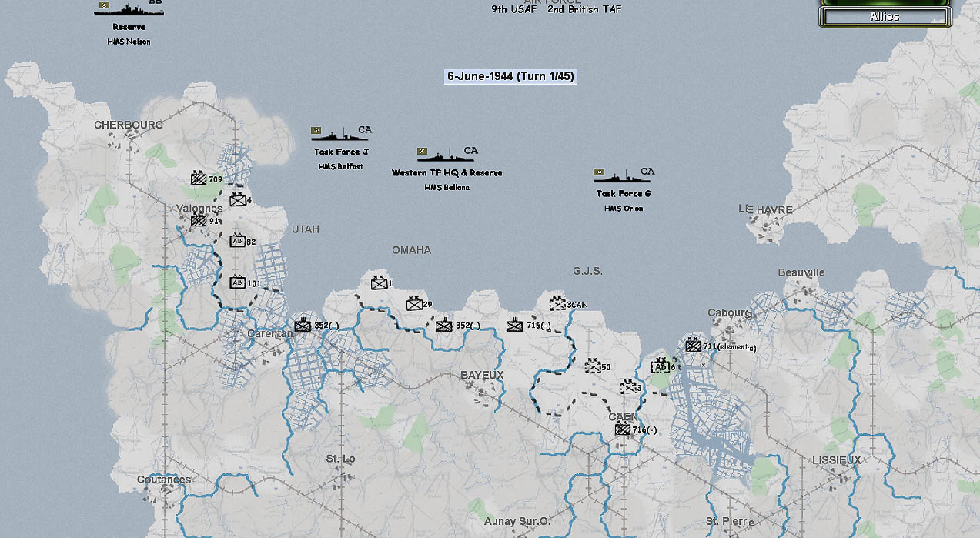
Task: Click the Allies side button
Action: click(885, 16)
